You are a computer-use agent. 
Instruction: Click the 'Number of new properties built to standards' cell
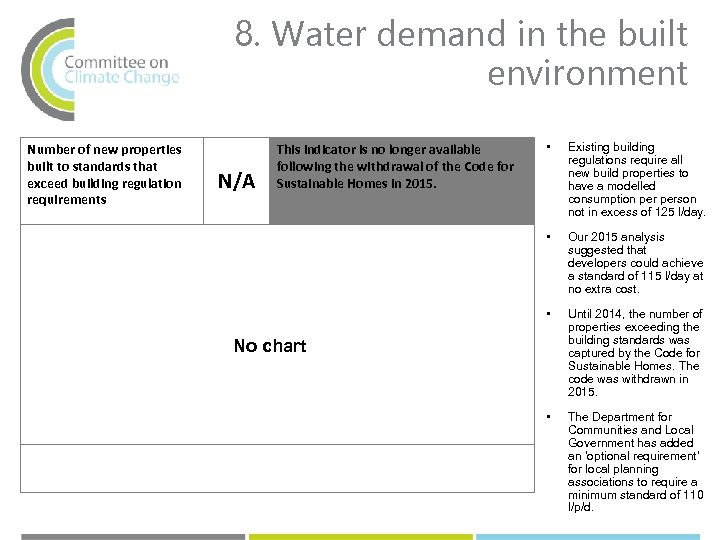(x=112, y=181)
